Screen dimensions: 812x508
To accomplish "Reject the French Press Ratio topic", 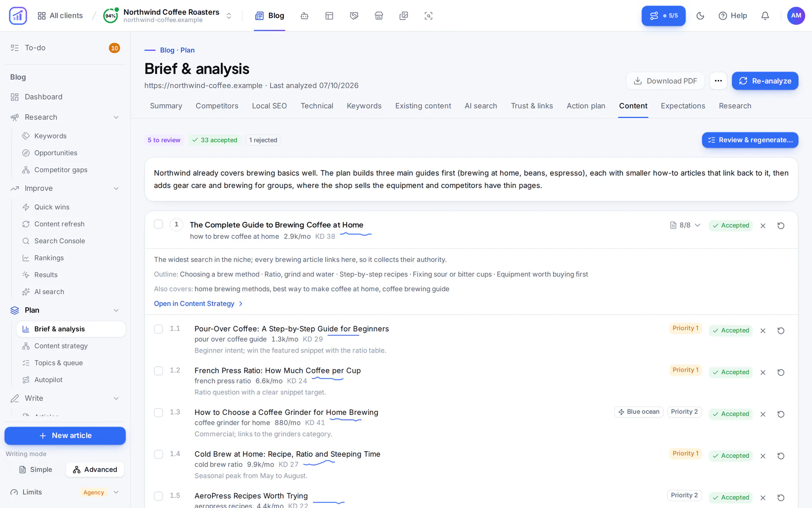I will coord(763,373).
